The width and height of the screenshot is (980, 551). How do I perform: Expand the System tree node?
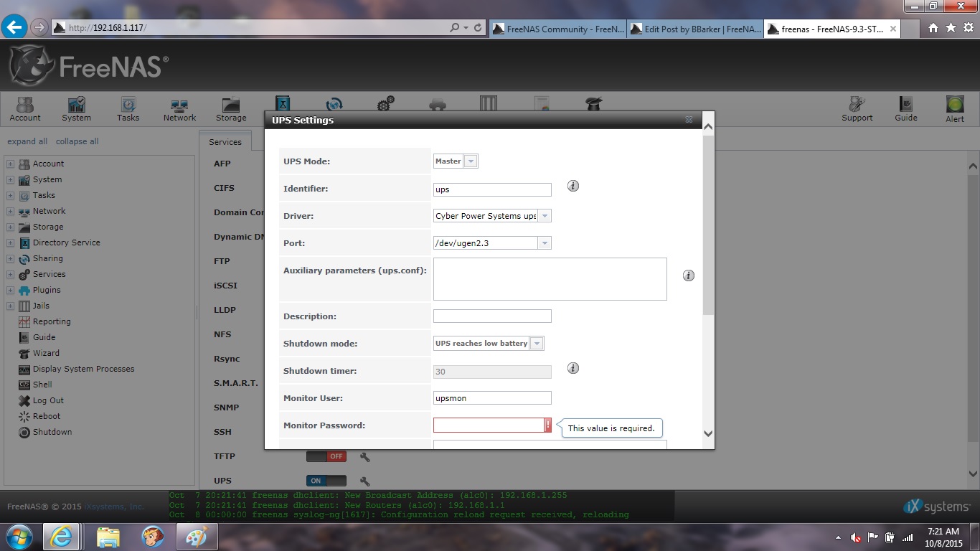(x=10, y=179)
